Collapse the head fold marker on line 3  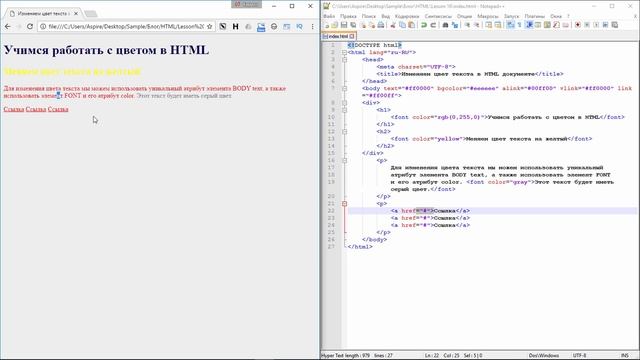pos(344,60)
